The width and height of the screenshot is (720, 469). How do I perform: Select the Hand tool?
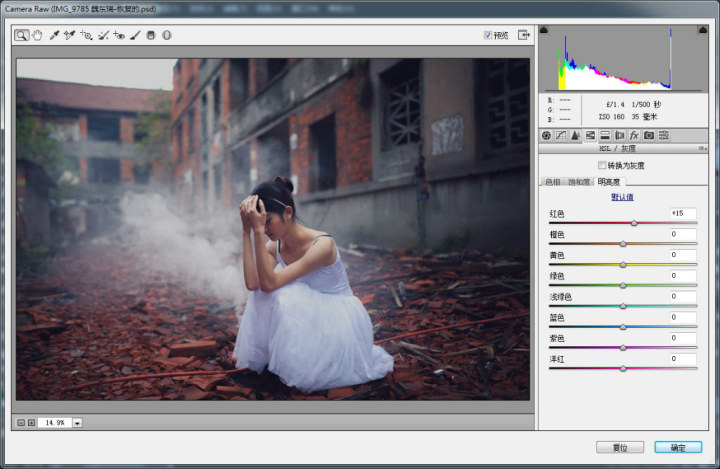pos(37,35)
